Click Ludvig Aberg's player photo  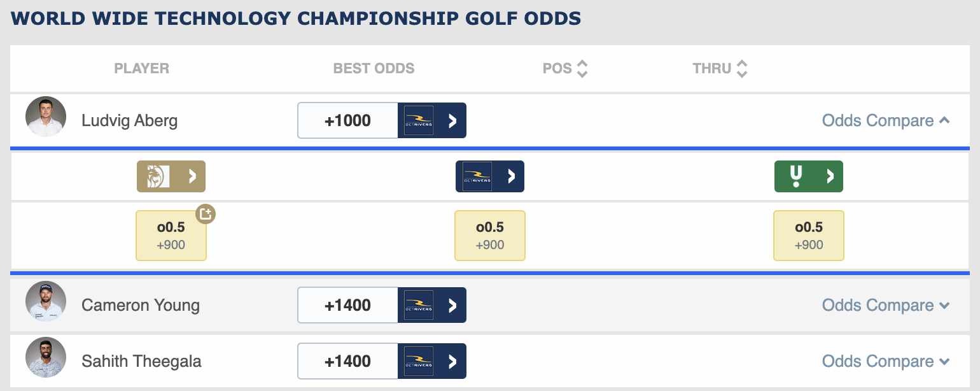point(46,117)
